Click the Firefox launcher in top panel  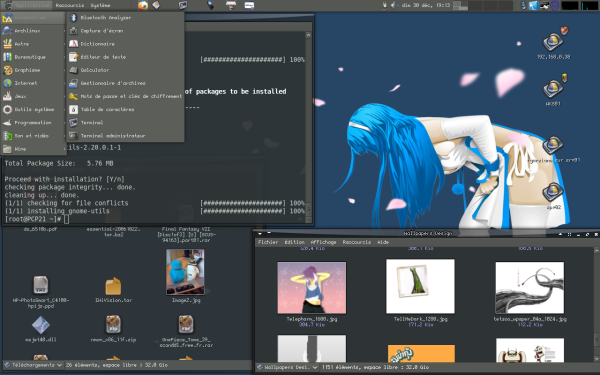[x=143, y=5]
